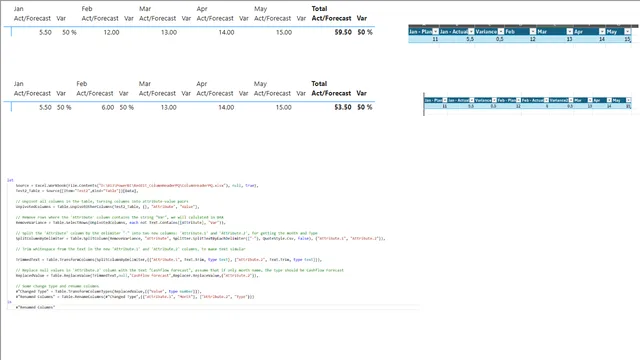Image resolution: width=640 pixels, height=360 pixels.
Task: Click the final '#"Renamed Columns"' code line
Action: pos(35,307)
